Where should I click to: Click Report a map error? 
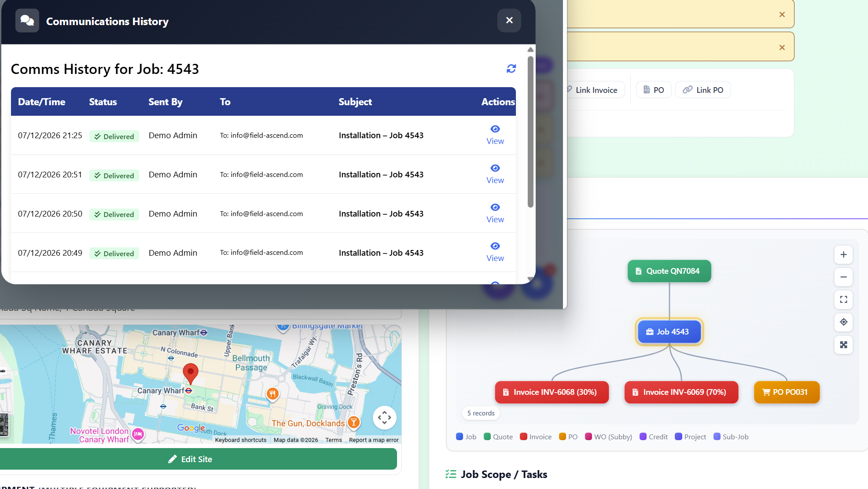point(374,440)
